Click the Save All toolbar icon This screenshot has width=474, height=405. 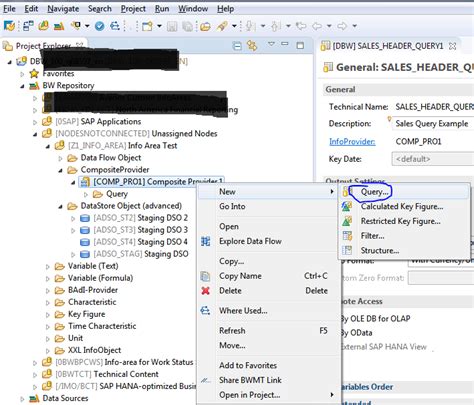[188, 26]
